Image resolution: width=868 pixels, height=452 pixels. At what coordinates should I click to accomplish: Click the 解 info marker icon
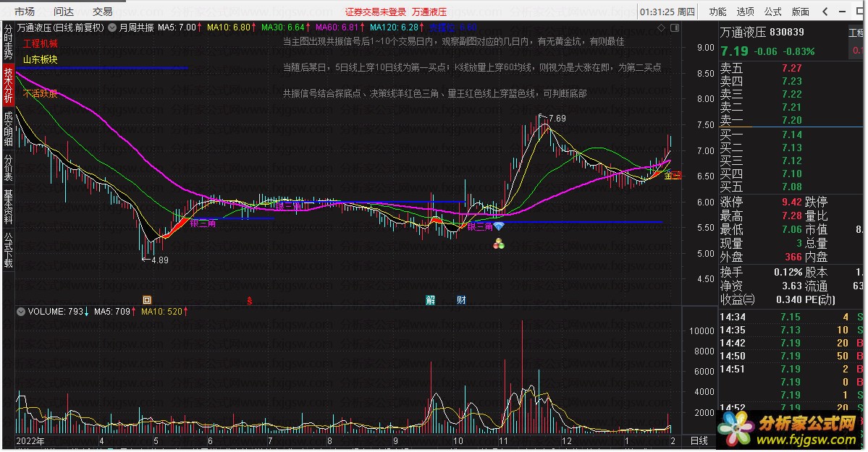430,300
